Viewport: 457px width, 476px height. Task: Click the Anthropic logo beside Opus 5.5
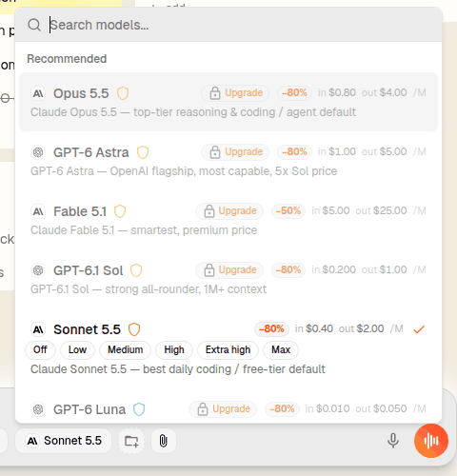[x=38, y=93]
